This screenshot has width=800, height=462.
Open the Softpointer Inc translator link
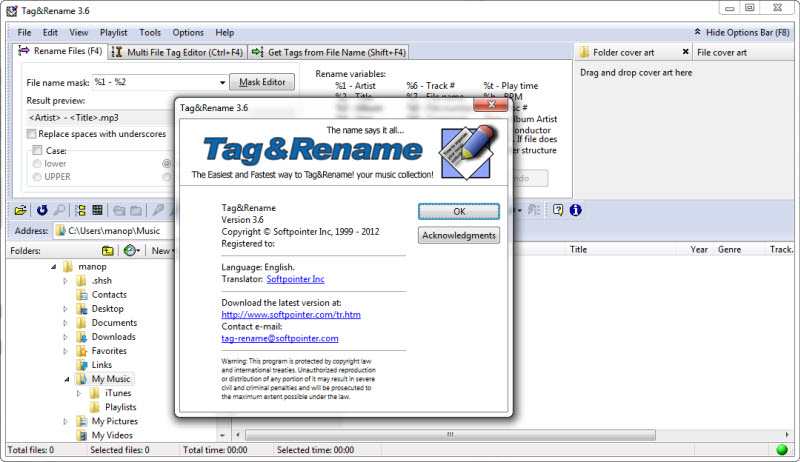pyautogui.click(x=295, y=279)
